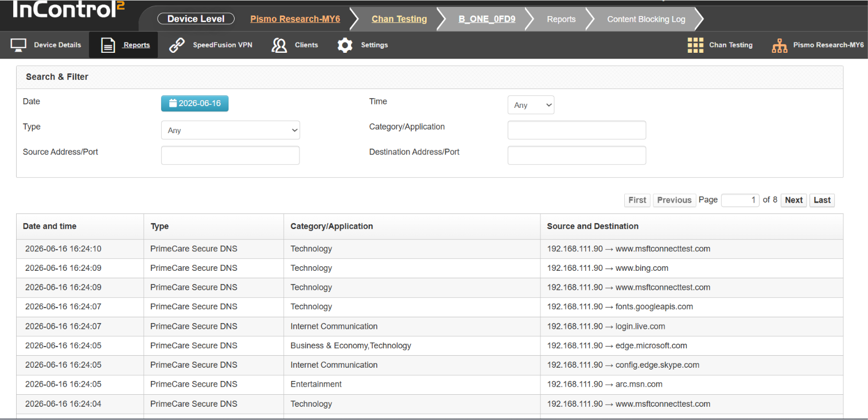Click the Previous page button
The width and height of the screenshot is (868, 420).
pos(674,200)
